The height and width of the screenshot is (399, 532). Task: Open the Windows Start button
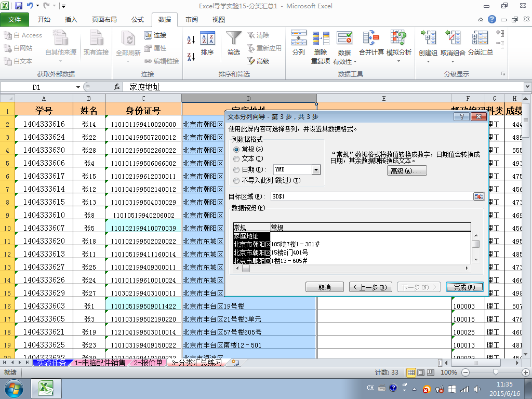click(14, 389)
